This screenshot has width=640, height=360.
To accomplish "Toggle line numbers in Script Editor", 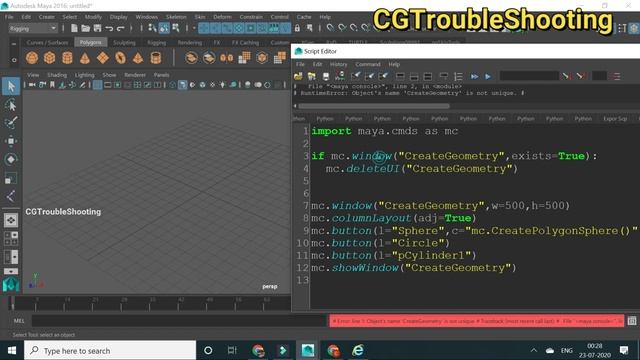I will 458,76.
